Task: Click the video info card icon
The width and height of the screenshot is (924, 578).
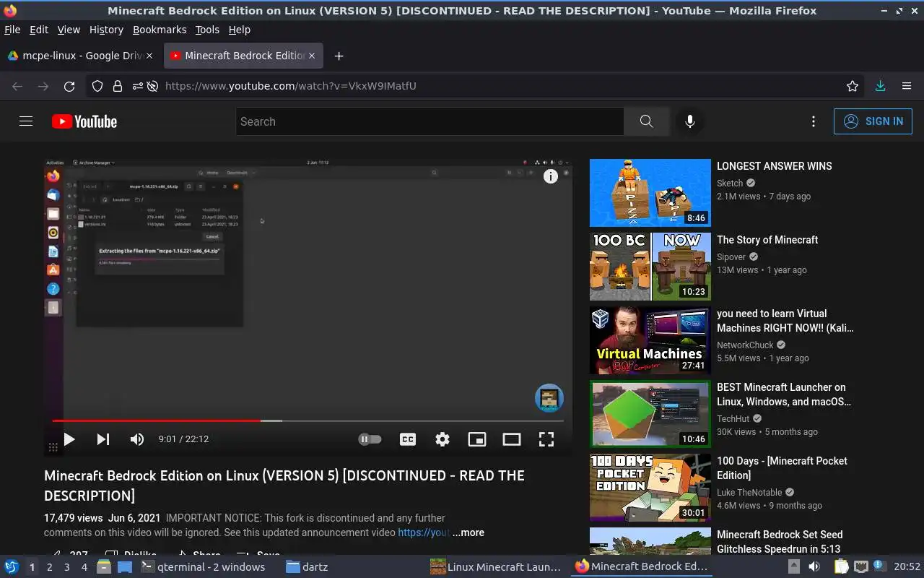Action: pyautogui.click(x=551, y=176)
